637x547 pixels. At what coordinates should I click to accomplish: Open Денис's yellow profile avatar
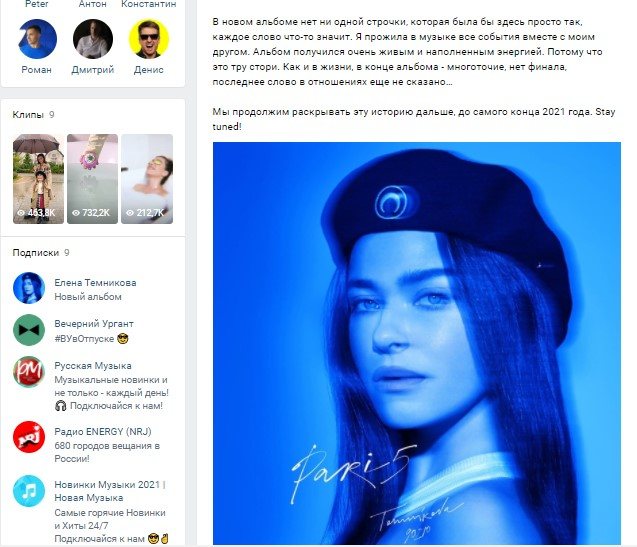point(149,39)
